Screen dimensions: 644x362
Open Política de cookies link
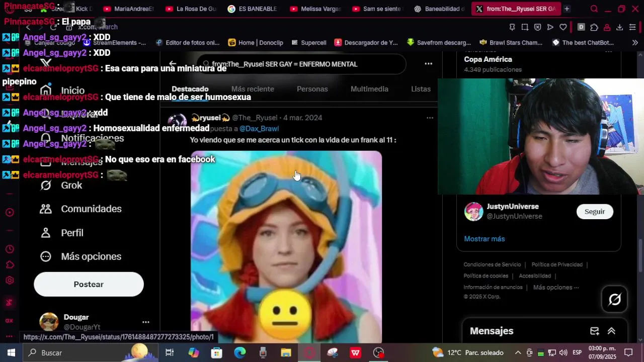(486, 276)
